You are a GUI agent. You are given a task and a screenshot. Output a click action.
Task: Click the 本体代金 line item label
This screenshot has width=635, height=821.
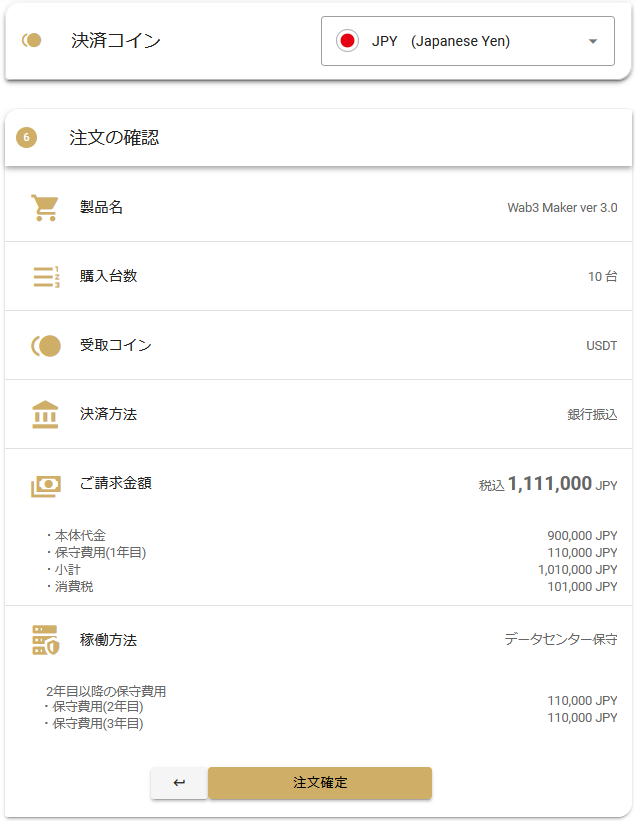[80, 536]
